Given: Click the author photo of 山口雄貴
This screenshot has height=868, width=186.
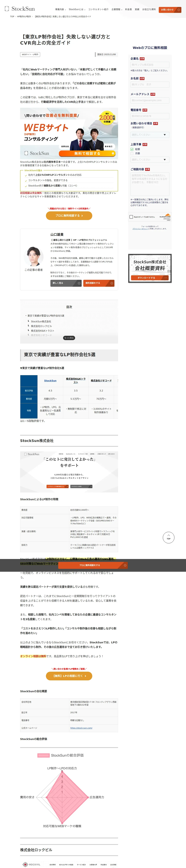Looking at the screenshot, I should 33,256.
